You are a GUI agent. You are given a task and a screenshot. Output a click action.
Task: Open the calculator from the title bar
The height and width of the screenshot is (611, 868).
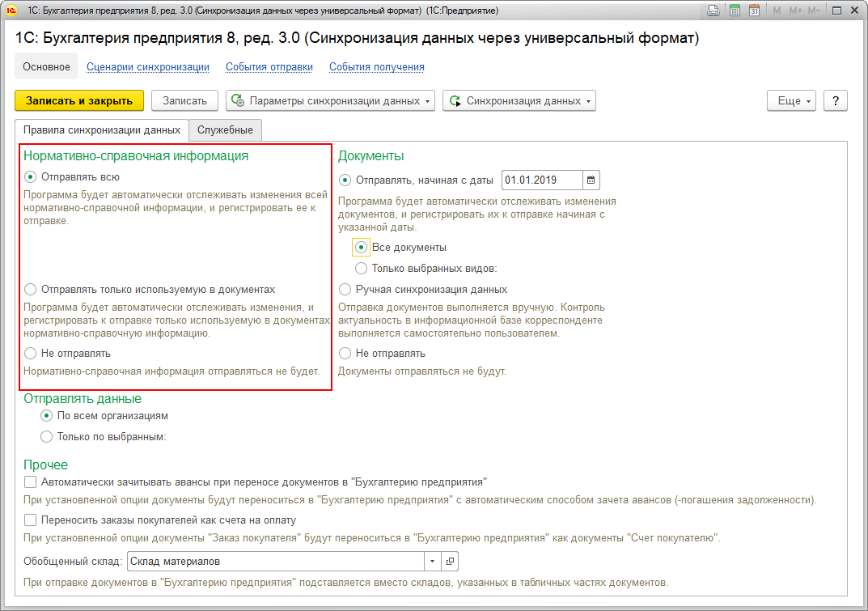735,11
